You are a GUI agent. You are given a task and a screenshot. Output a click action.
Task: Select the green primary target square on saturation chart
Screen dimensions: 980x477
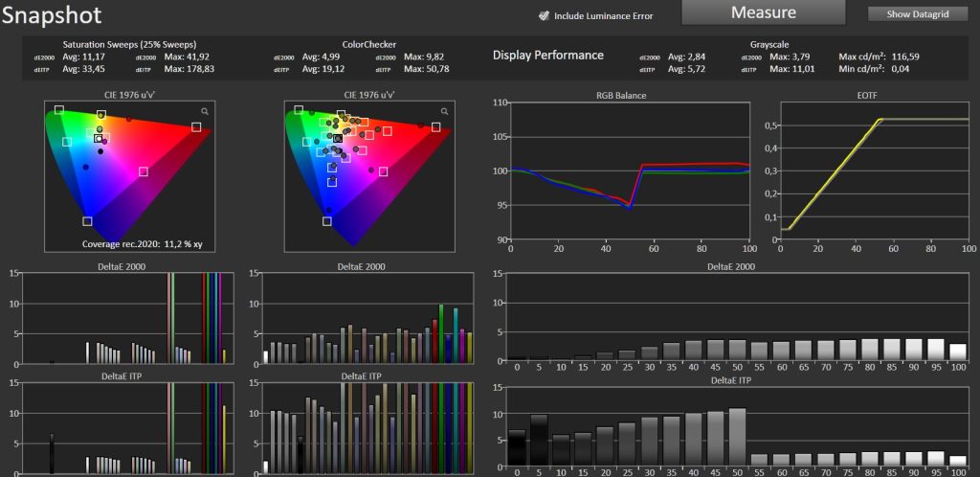click(x=58, y=110)
